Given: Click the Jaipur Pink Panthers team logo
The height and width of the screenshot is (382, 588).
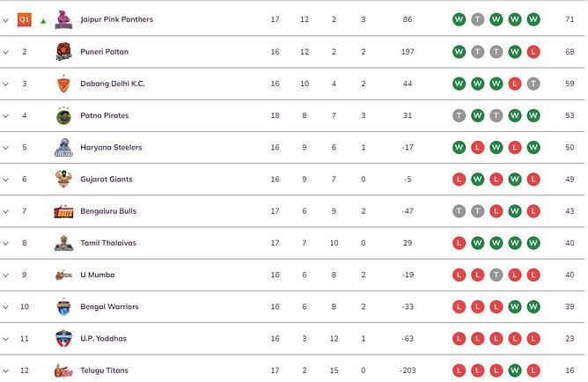Looking at the screenshot, I should point(63,19).
